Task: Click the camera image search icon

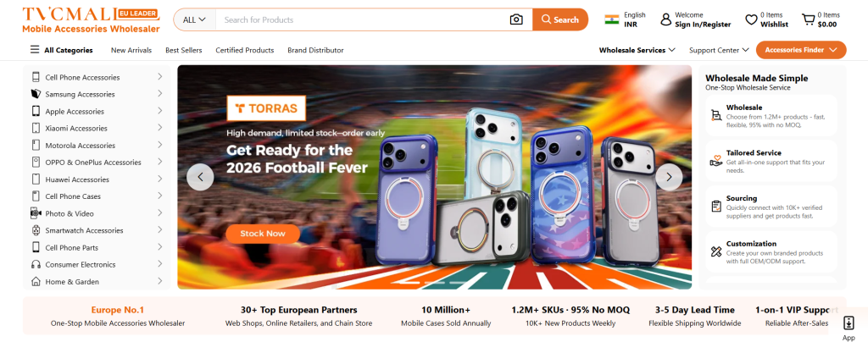Action: (515, 19)
